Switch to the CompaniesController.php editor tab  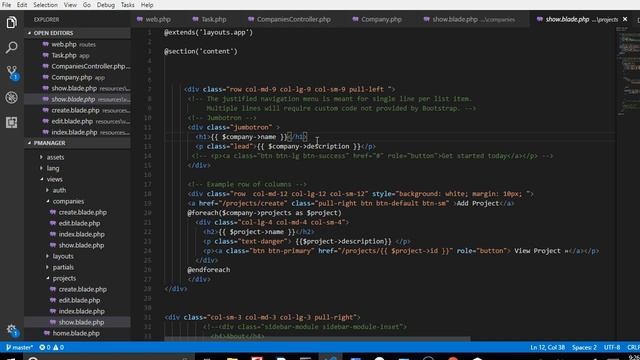(293, 19)
